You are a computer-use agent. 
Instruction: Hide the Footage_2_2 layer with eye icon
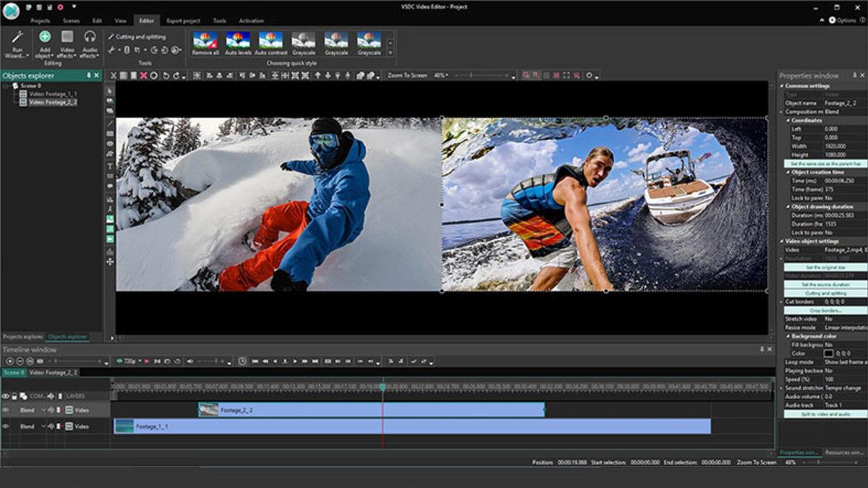pyautogui.click(x=6, y=410)
